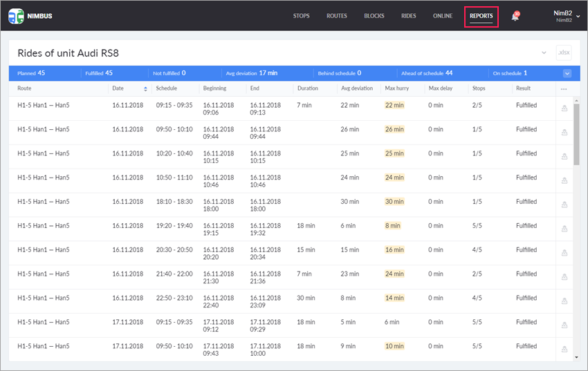Image resolution: width=588 pixels, height=371 pixels.
Task: Click track icon for first 09:15 ride
Action: click(564, 108)
